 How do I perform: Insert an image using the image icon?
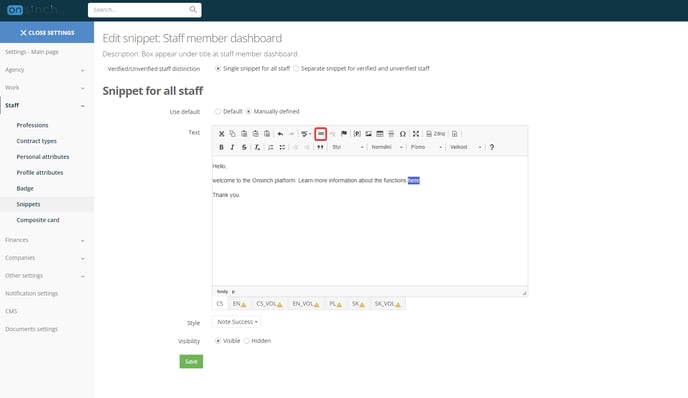pyautogui.click(x=369, y=134)
